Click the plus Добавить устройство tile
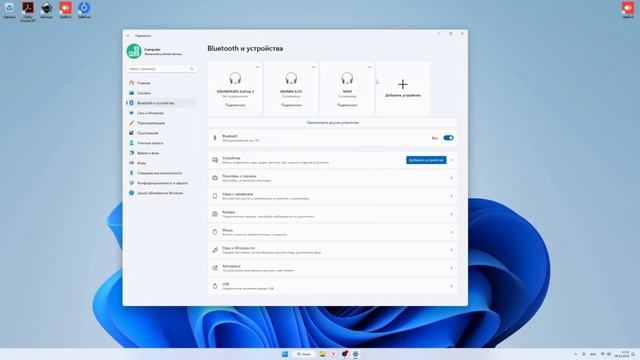 403,88
